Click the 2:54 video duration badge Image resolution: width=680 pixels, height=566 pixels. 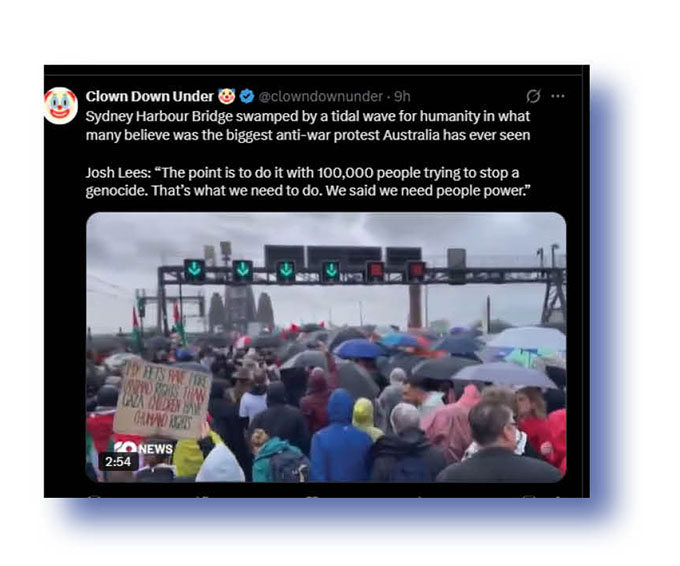tap(118, 461)
